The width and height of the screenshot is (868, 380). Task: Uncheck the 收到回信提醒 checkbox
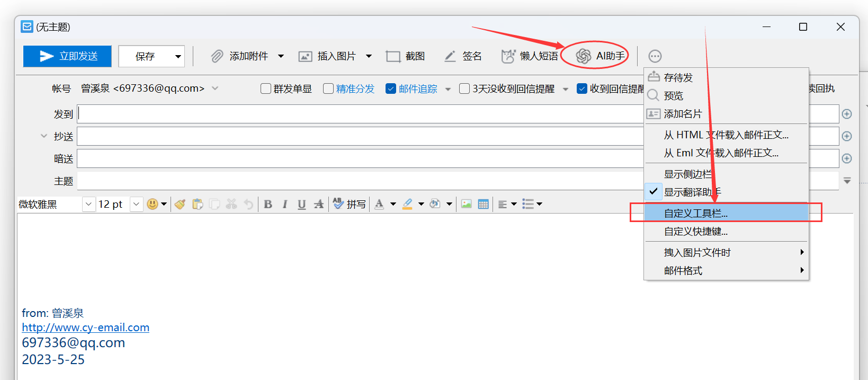[582, 89]
